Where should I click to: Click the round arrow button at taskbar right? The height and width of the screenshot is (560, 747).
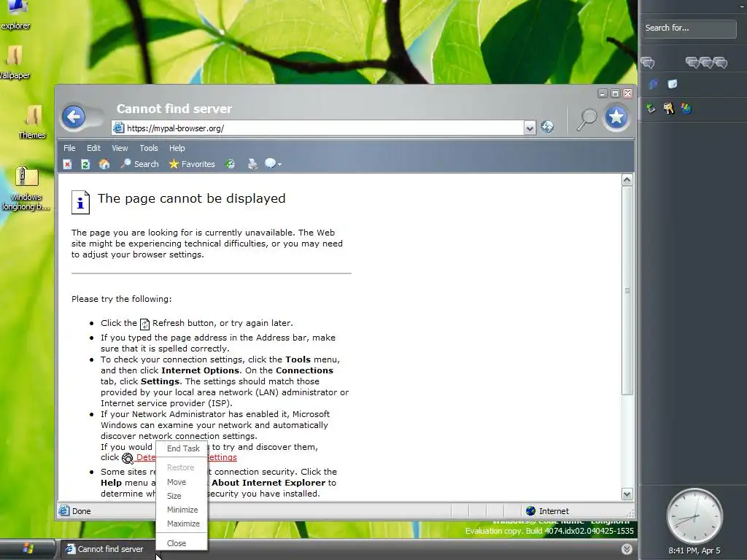[627, 549]
